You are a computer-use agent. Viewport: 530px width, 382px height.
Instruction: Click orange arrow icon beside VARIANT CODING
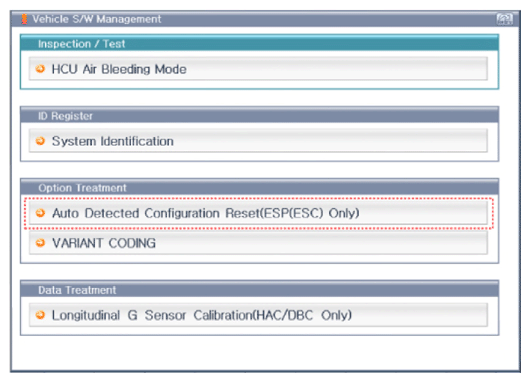[40, 243]
